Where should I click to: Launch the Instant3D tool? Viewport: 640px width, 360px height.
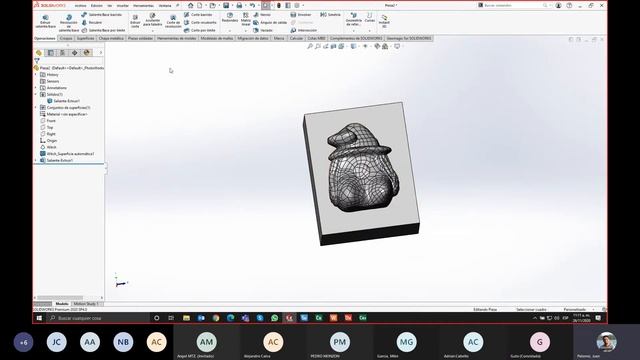pos(384,21)
